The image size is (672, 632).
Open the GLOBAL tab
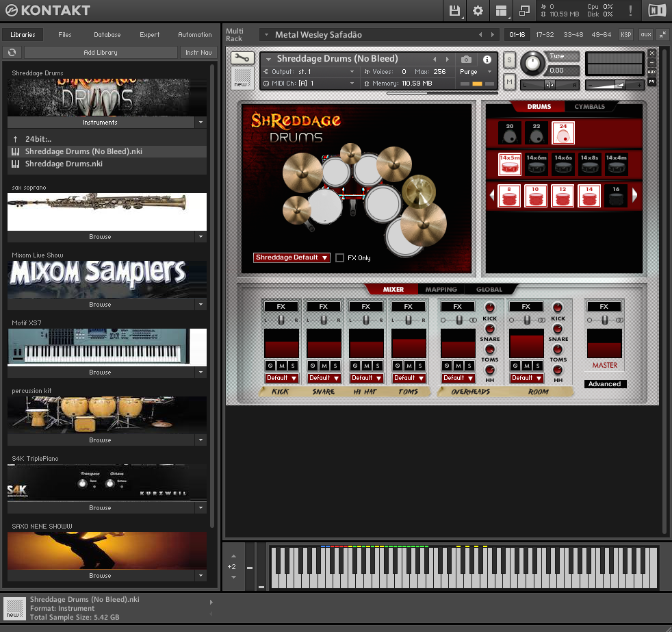click(x=489, y=290)
